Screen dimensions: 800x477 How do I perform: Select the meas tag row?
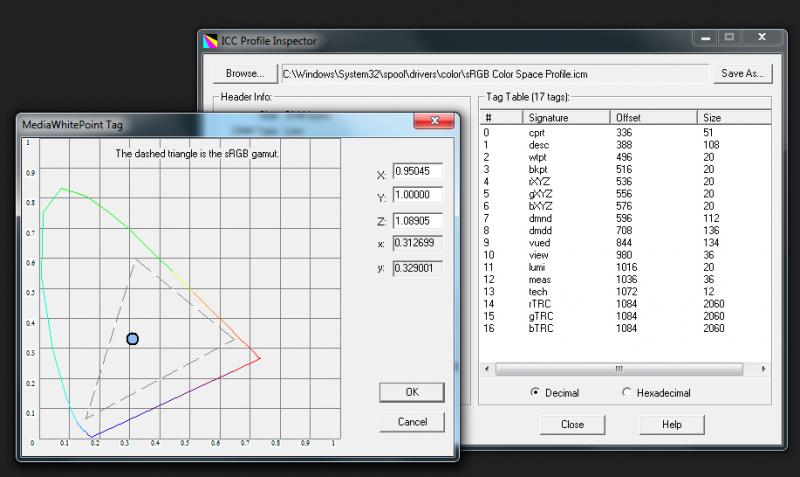(626, 280)
